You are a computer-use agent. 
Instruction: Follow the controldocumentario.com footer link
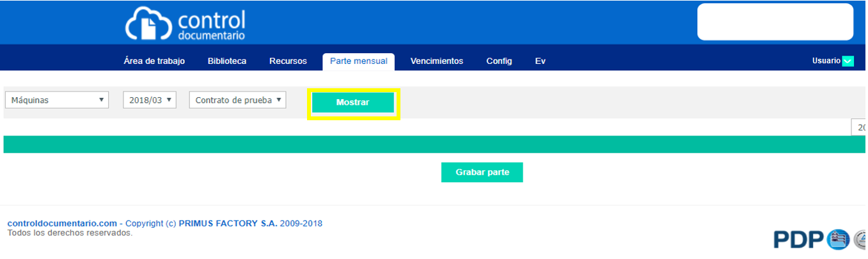click(61, 224)
